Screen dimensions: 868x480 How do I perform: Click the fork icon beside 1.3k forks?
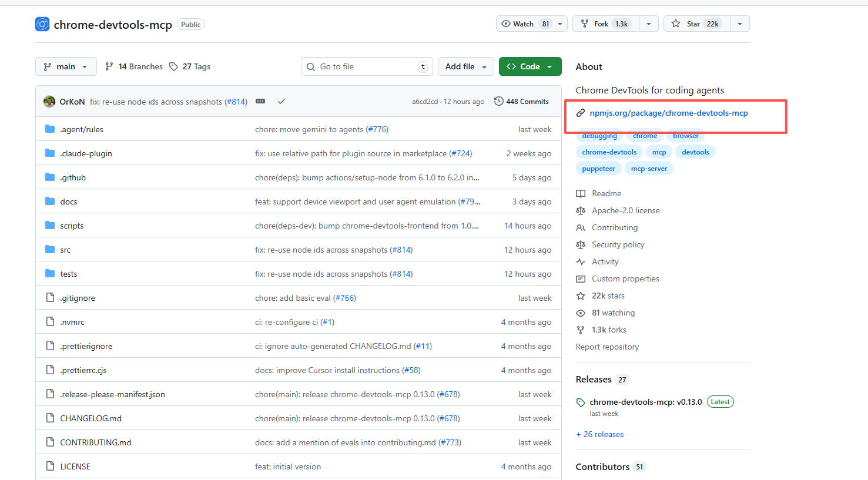coord(581,330)
